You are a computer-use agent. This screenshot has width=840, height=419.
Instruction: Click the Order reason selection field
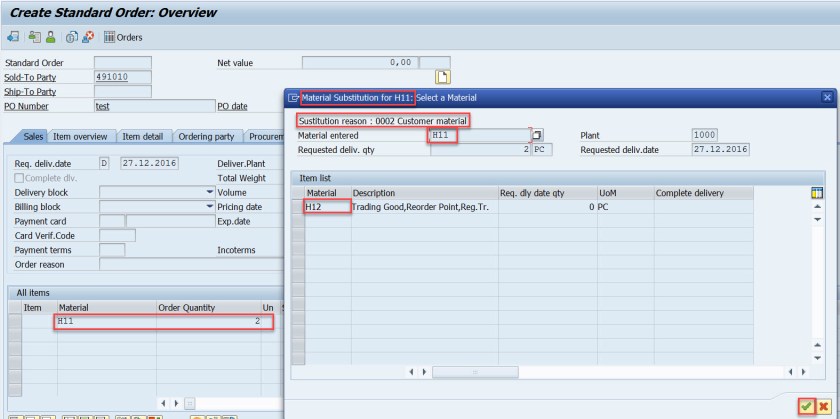click(x=190, y=265)
